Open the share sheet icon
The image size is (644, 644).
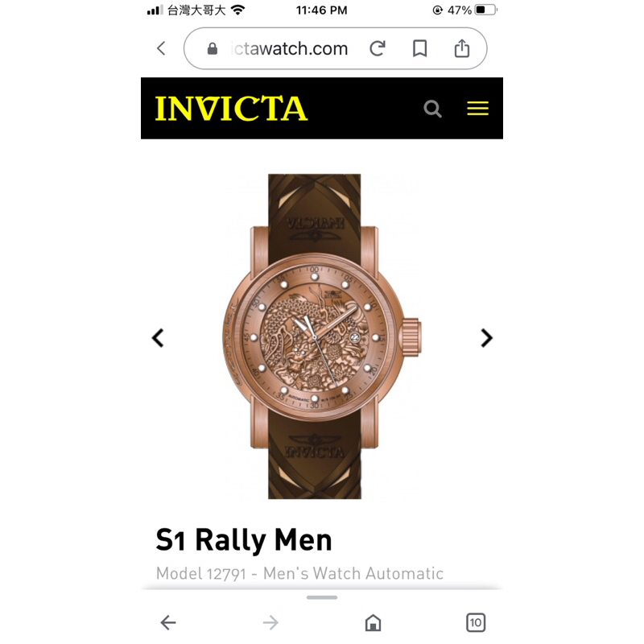(x=462, y=48)
